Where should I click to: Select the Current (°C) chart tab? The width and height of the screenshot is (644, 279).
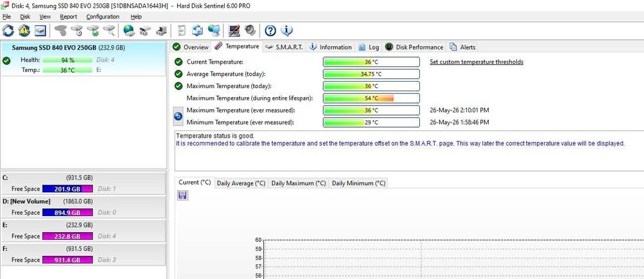(x=194, y=183)
